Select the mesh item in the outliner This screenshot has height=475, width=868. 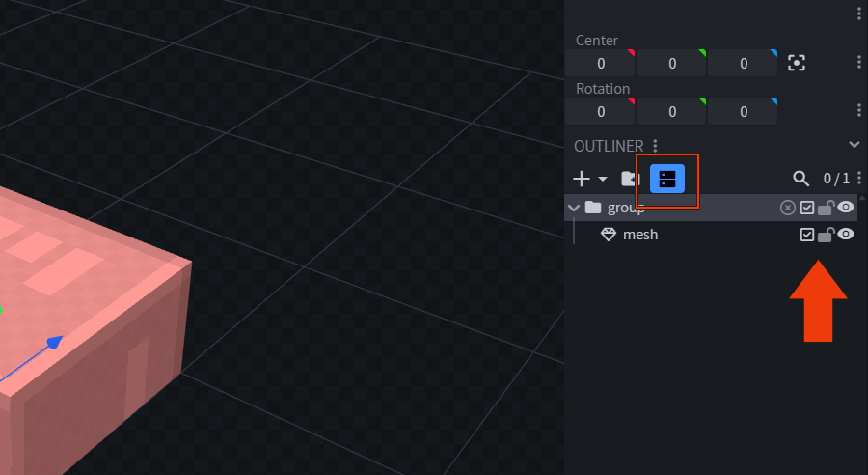640,235
